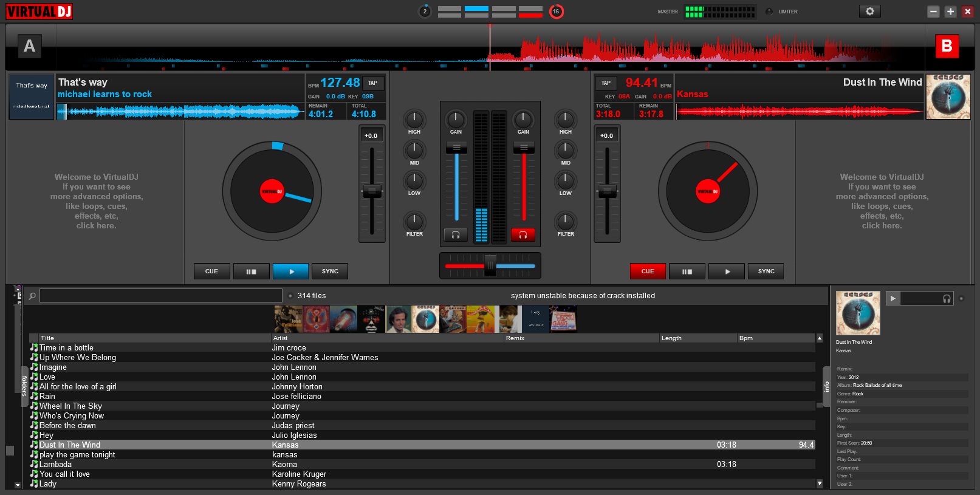
Task: Click right channel volume fader
Action: click(524, 148)
